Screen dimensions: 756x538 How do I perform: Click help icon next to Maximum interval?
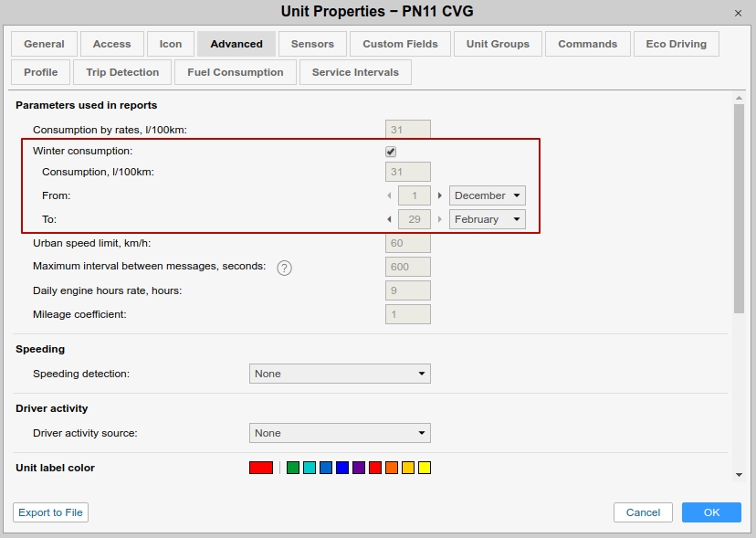284,268
